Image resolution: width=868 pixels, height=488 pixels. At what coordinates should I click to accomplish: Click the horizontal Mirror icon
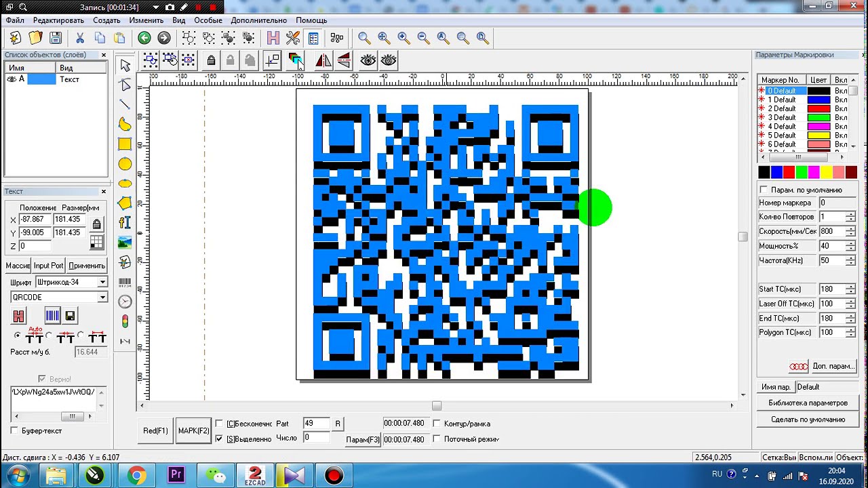click(x=323, y=60)
